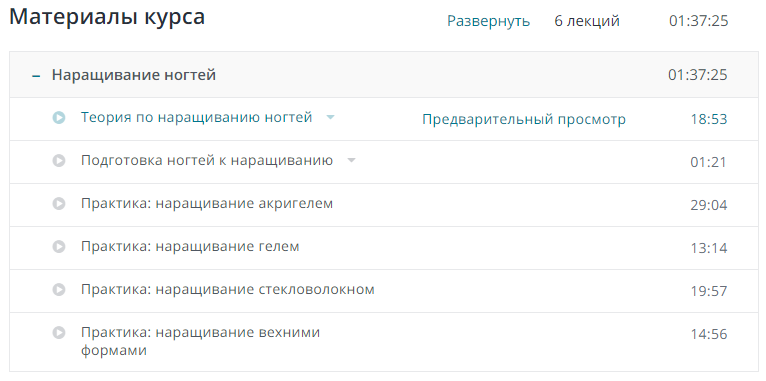The height and width of the screenshot is (381, 766).
Task: Click play icon beside Подготовка ногтей к наращиванию
Action: 59,160
